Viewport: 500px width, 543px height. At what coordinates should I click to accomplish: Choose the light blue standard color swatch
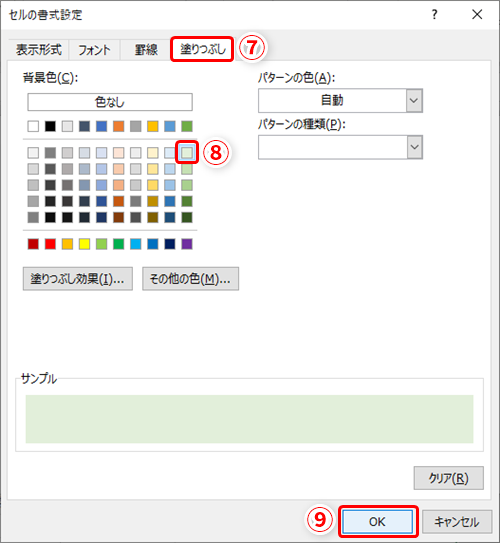point(136,244)
